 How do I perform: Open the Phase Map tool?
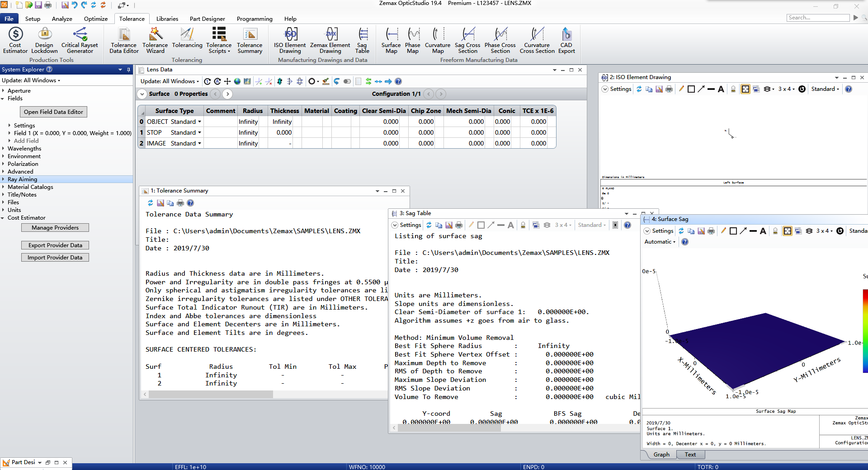(x=413, y=40)
